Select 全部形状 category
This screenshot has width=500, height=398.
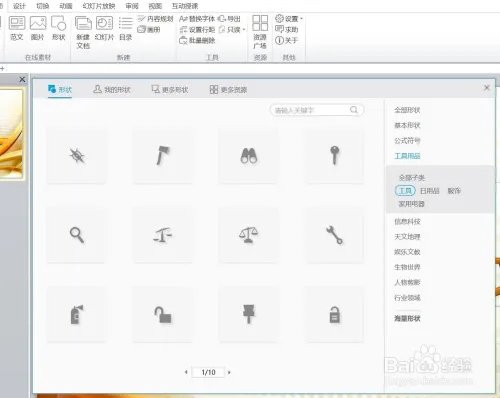(407, 110)
